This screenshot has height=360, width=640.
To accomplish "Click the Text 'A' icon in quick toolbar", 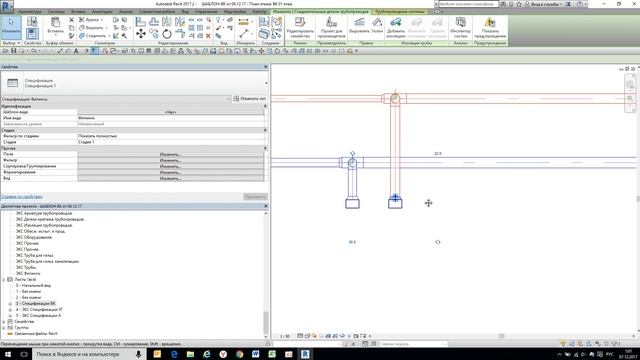I will (76, 51).
